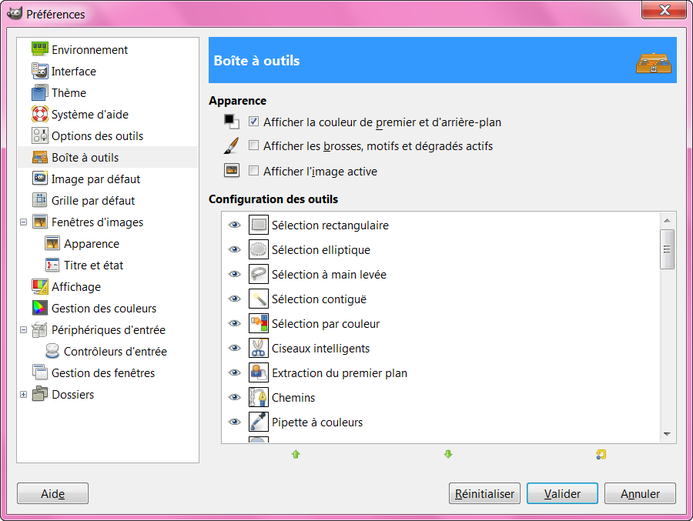Open Apparence under Fenêtres d'images
The image size is (693, 521).
point(91,243)
